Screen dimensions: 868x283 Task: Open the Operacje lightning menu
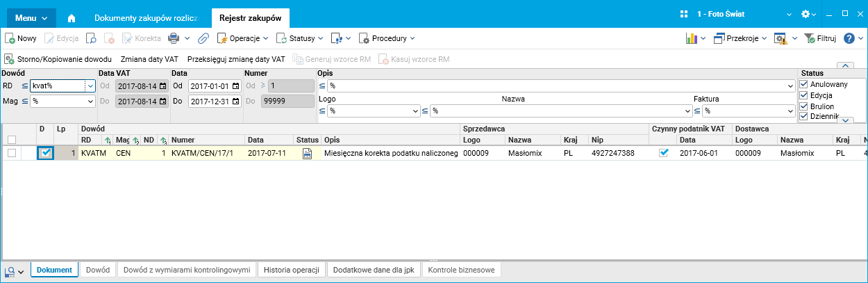(x=242, y=38)
